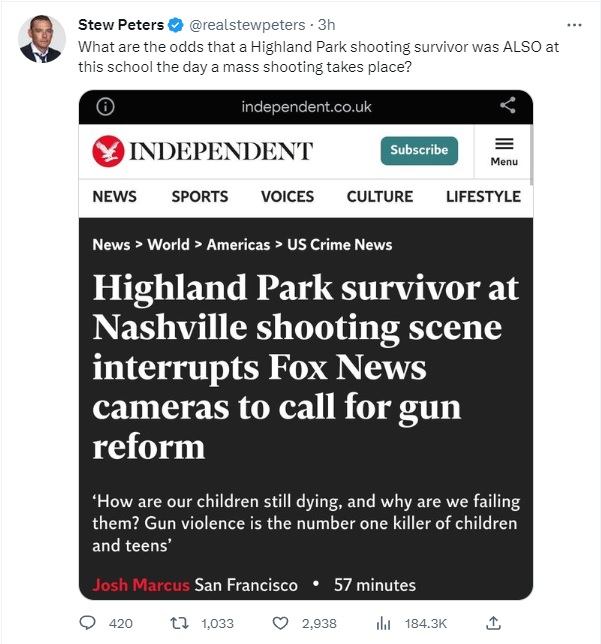Reply to the tweet via comment icon
This screenshot has width=601, height=644.
(87, 623)
